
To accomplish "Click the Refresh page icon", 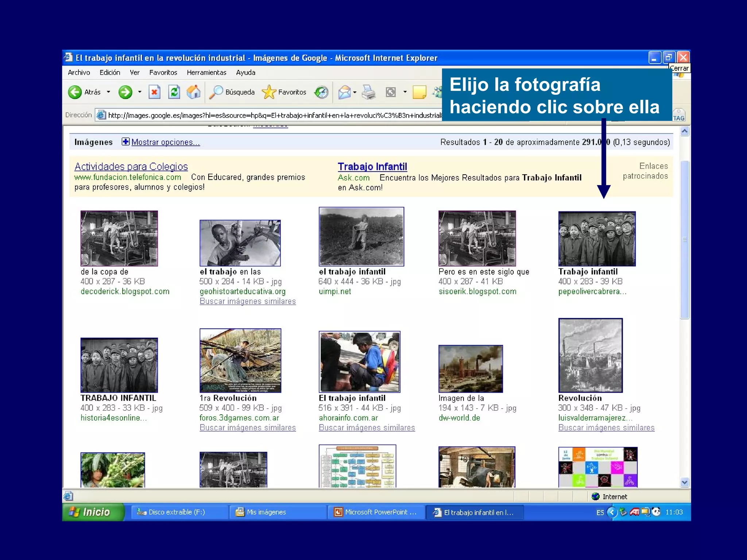I will 174,92.
